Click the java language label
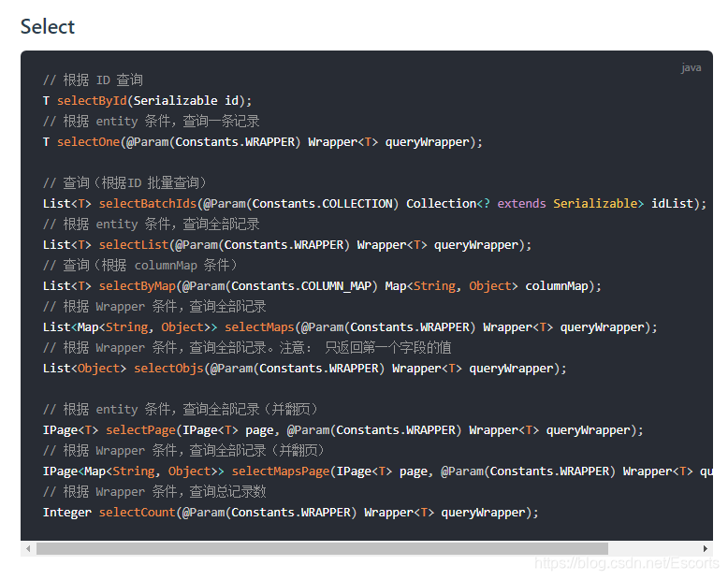Image resolution: width=728 pixels, height=580 pixels. tap(691, 67)
